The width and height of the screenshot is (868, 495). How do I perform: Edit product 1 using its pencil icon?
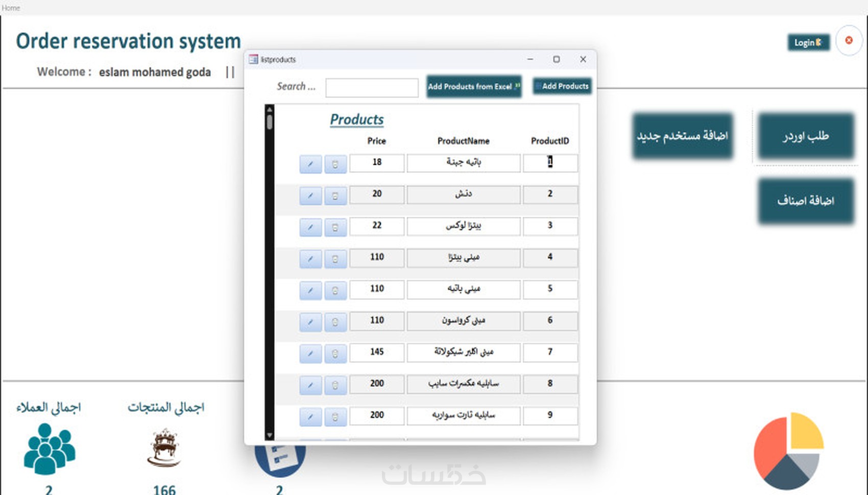[x=310, y=164]
